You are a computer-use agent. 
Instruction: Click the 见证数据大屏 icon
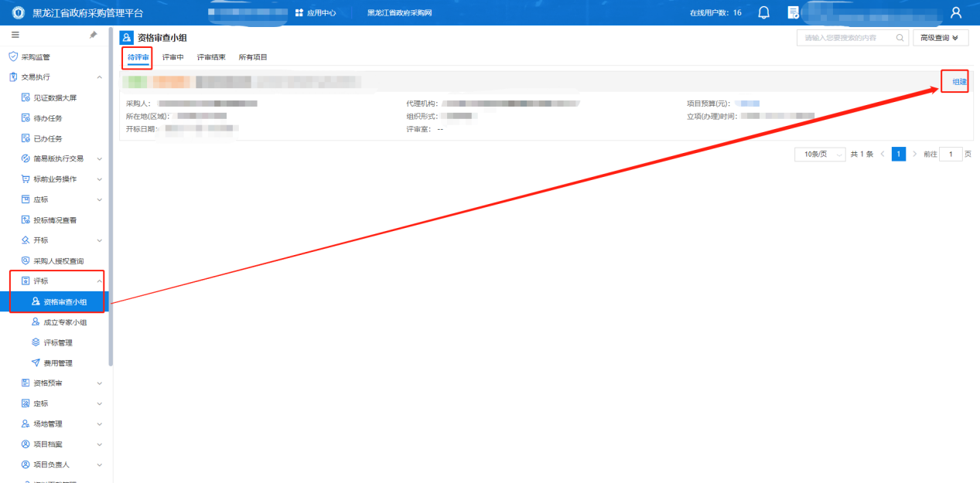pos(26,98)
